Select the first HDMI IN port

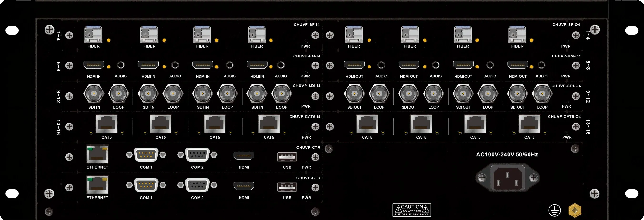(x=94, y=65)
